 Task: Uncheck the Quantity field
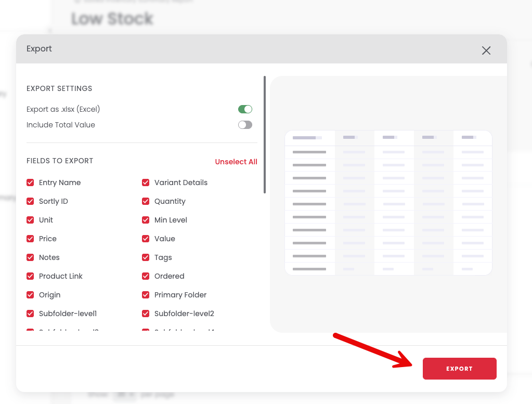[x=146, y=201]
